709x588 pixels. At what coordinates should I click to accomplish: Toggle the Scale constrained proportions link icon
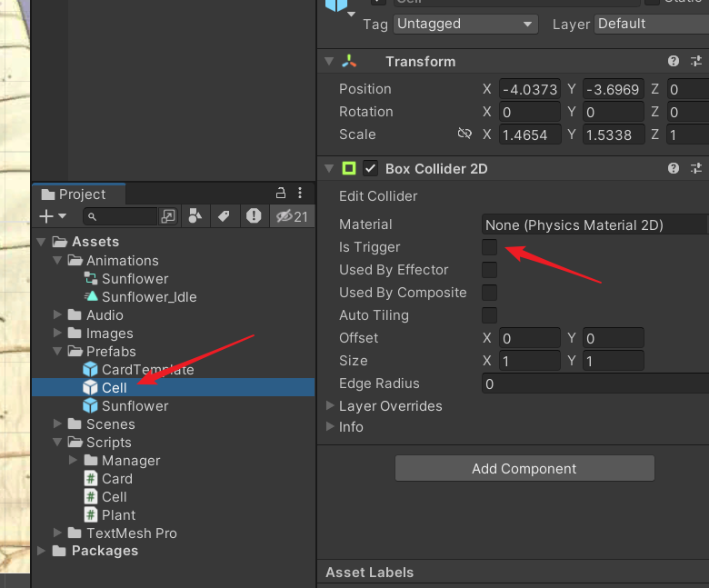[464, 135]
